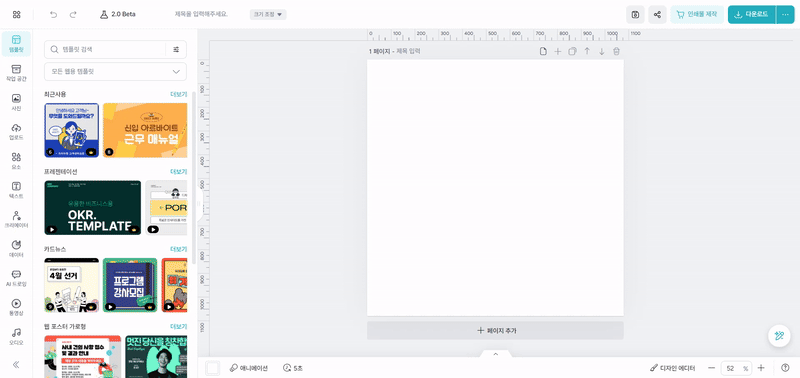
Task: Focus the 템플릿 검색 search field
Action: pyautogui.click(x=105, y=49)
